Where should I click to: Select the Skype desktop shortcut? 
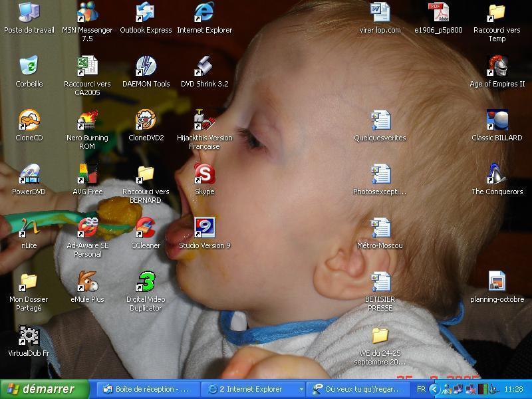(x=204, y=175)
